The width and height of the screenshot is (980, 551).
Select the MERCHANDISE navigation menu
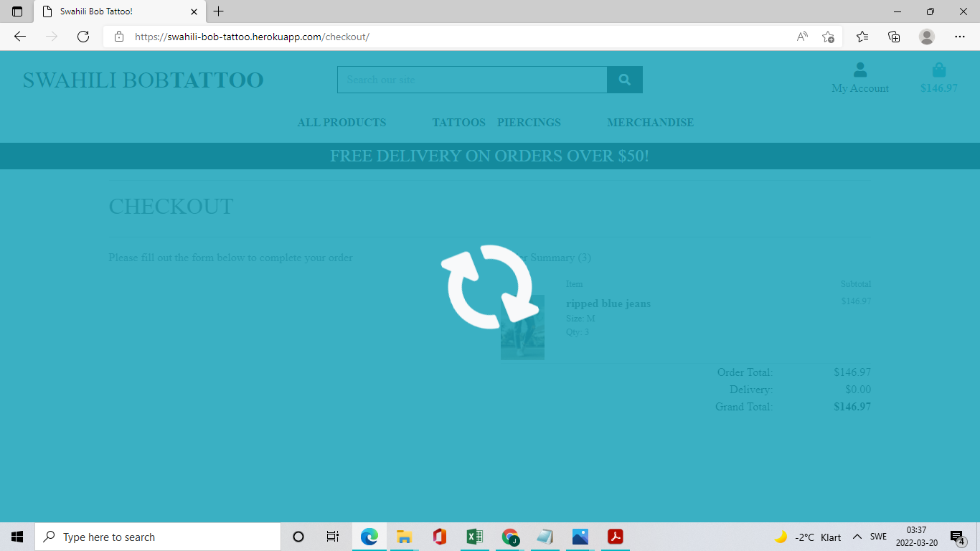tap(650, 122)
